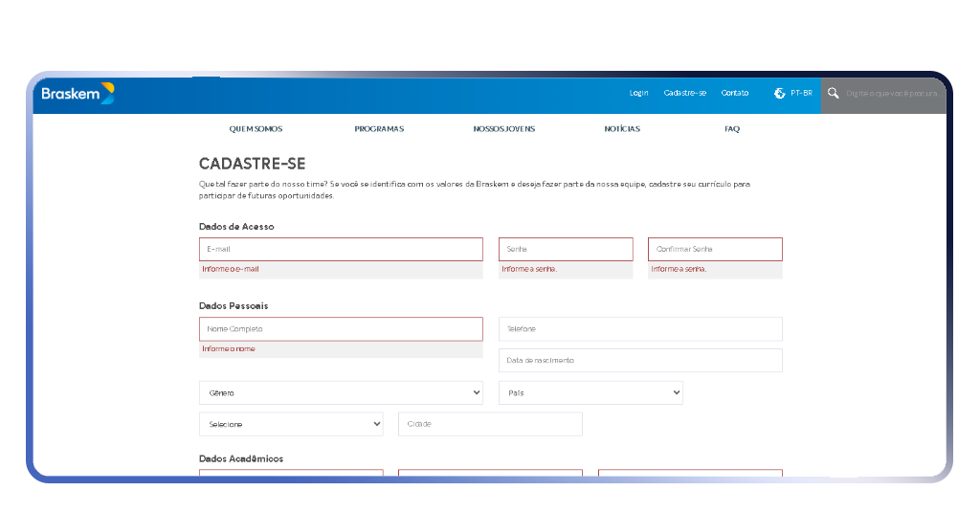Click the Cadastre-se header link
This screenshot has width=980, height=513.
coord(684,93)
